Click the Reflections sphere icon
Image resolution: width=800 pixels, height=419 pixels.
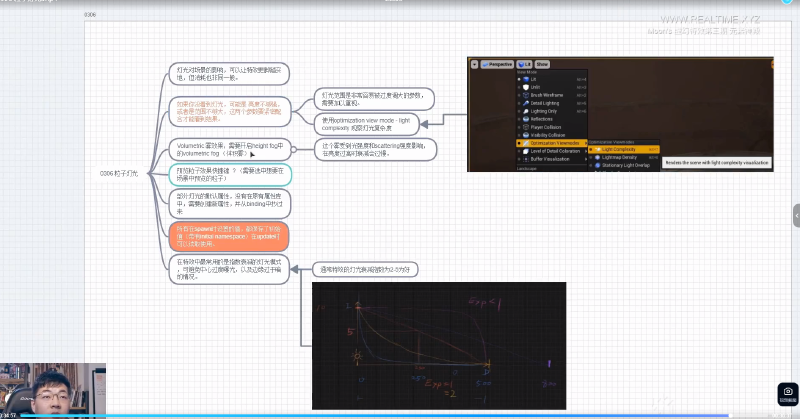[x=526, y=119]
